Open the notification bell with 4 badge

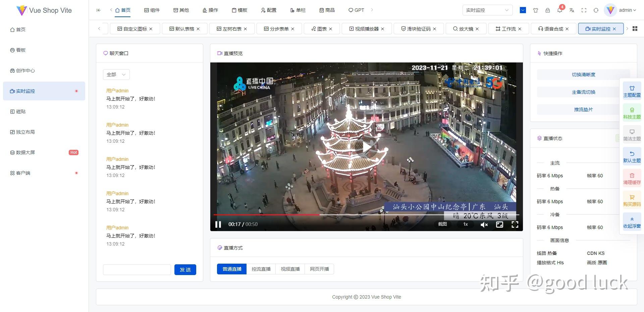(559, 10)
